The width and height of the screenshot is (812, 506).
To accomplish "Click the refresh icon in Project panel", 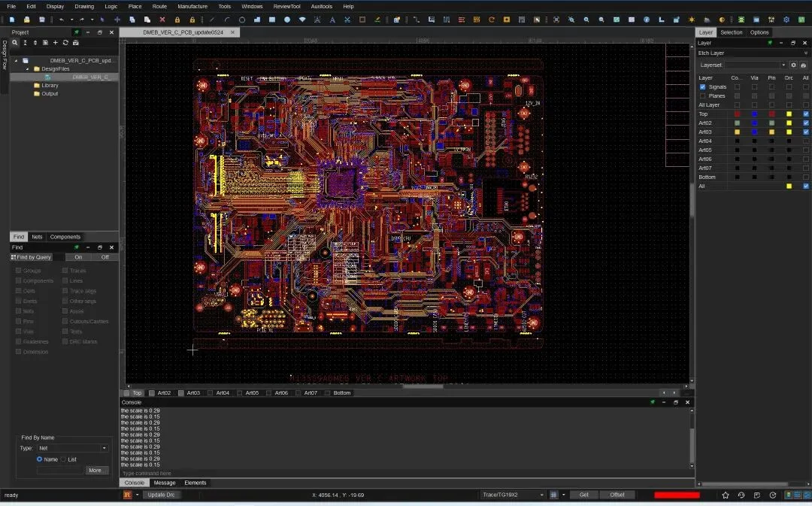I will 65,43.
